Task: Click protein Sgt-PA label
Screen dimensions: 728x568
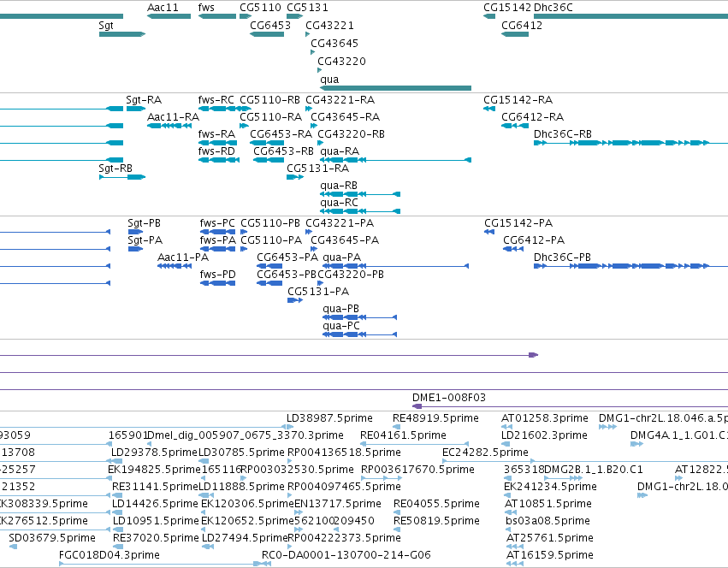Action: pos(145,240)
